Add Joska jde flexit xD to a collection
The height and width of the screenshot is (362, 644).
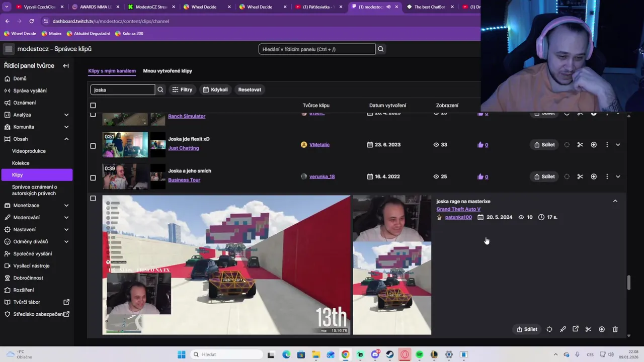[594, 145]
